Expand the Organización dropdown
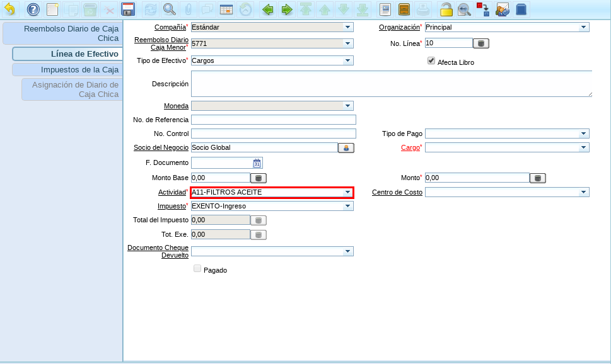 tap(583, 27)
